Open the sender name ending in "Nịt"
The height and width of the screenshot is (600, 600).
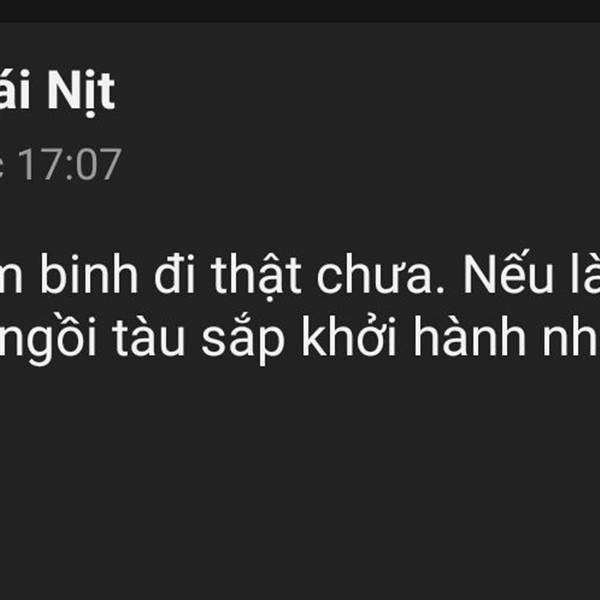[x=57, y=92]
